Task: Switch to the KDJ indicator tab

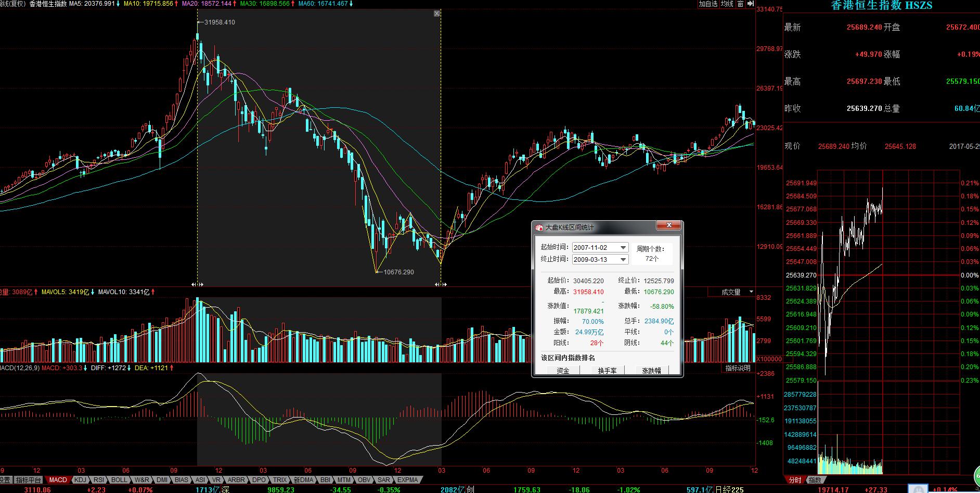Action: [80, 480]
